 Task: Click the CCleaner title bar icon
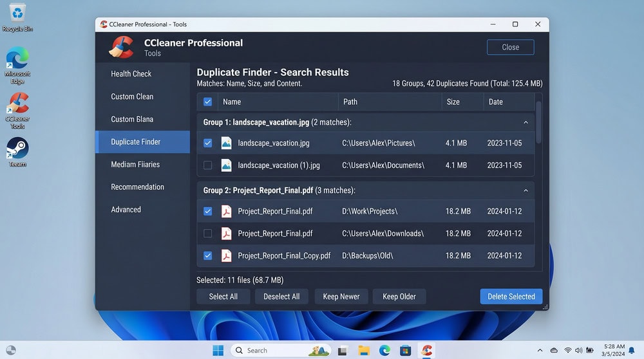pos(104,24)
